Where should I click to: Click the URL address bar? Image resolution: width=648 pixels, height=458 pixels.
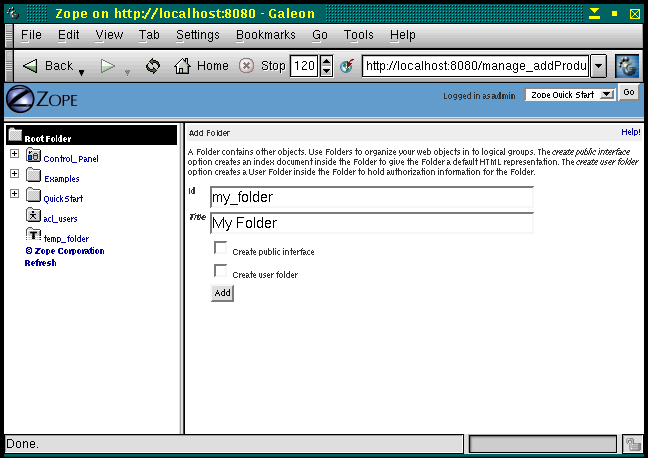click(475, 66)
